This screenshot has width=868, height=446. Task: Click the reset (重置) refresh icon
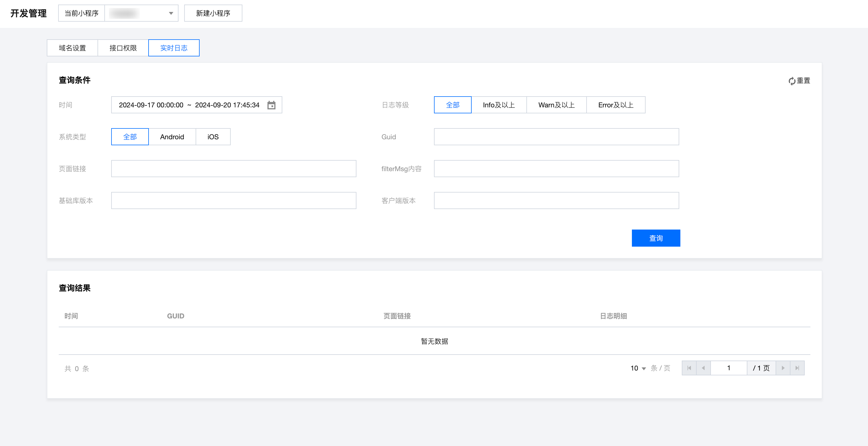[792, 81]
